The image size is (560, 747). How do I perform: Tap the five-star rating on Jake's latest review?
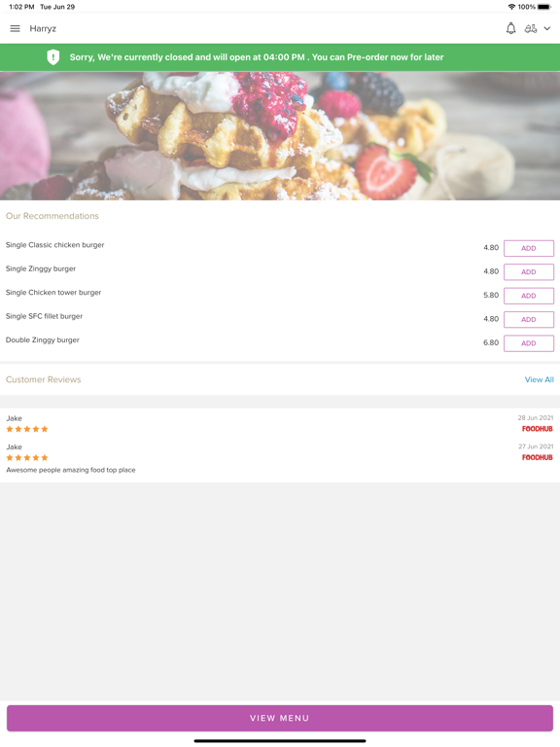coord(27,429)
